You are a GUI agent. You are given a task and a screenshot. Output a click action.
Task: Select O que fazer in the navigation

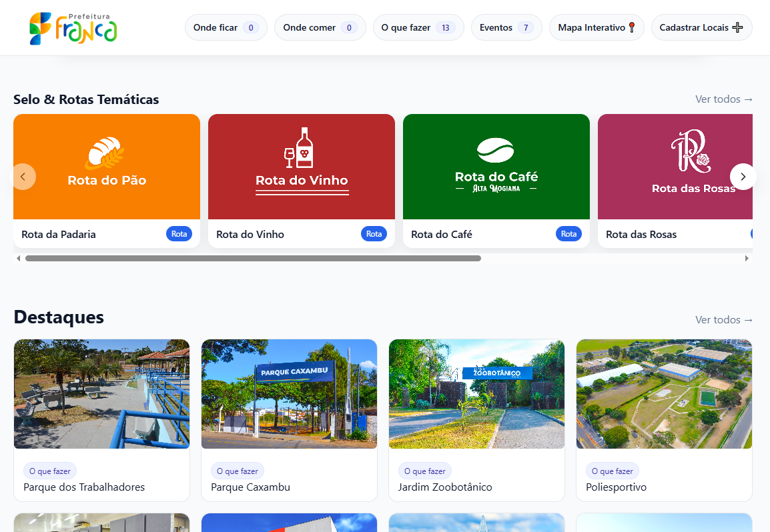418,28
